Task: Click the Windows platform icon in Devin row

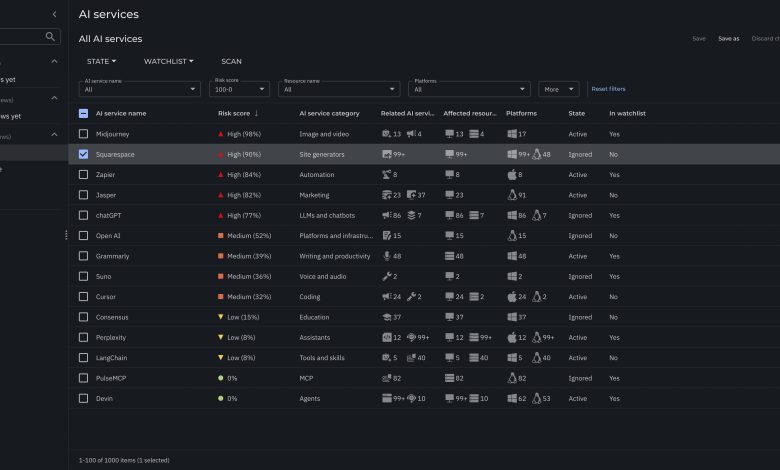Action: (x=512, y=398)
